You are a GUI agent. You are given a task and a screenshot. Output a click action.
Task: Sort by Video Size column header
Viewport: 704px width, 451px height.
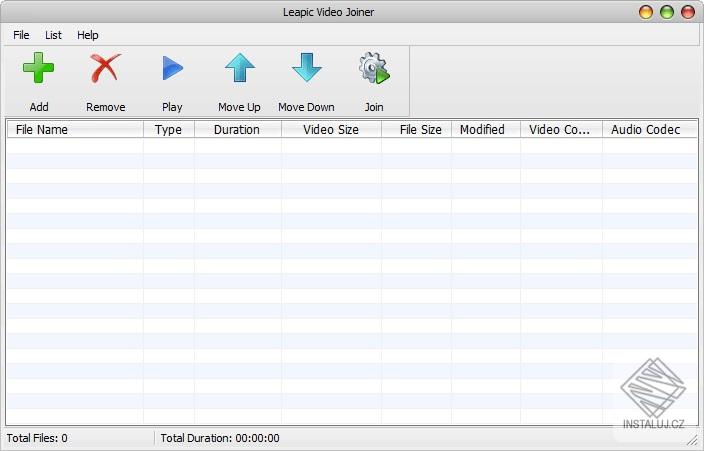tap(331, 129)
